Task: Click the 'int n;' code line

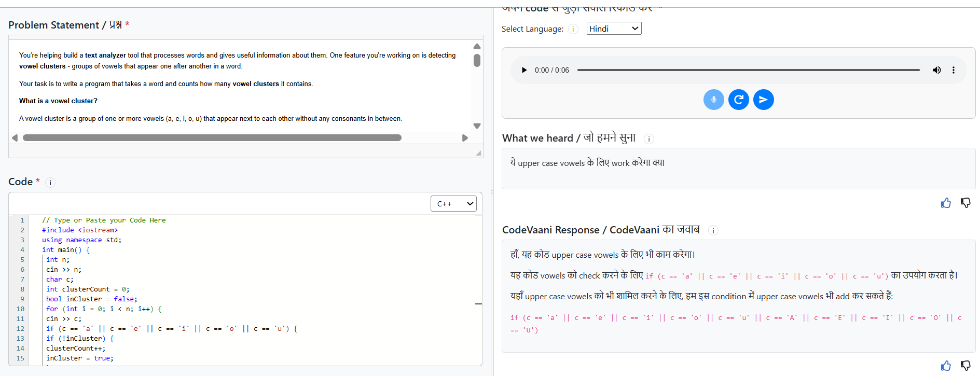Action: click(x=58, y=260)
